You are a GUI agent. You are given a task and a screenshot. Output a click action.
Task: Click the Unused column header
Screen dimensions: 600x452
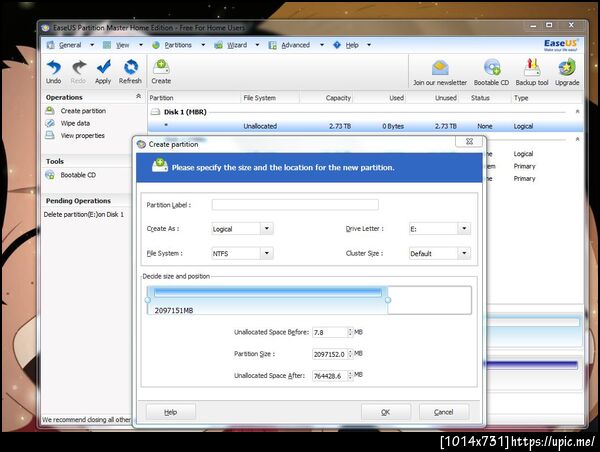[x=446, y=98]
